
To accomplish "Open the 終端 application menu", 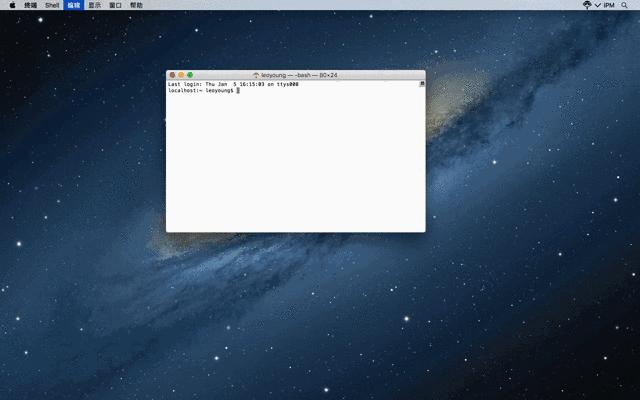I will [x=32, y=5].
